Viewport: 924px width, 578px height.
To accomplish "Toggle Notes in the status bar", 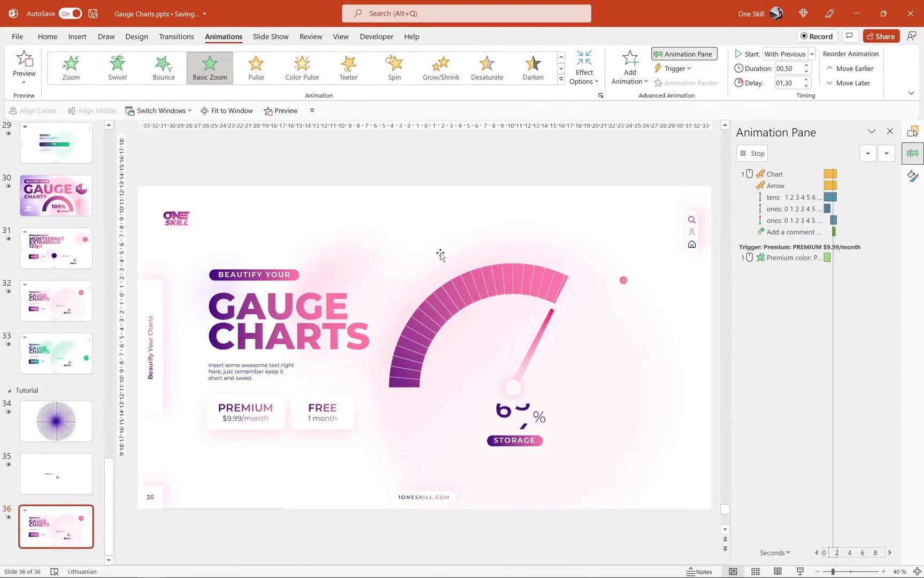I will (699, 572).
